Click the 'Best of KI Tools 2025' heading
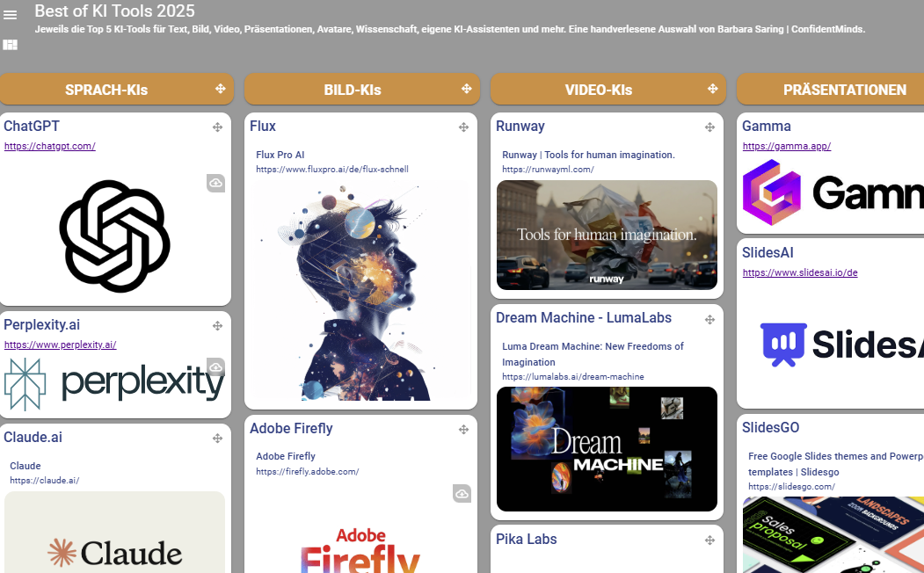The width and height of the screenshot is (924, 573). 114,11
